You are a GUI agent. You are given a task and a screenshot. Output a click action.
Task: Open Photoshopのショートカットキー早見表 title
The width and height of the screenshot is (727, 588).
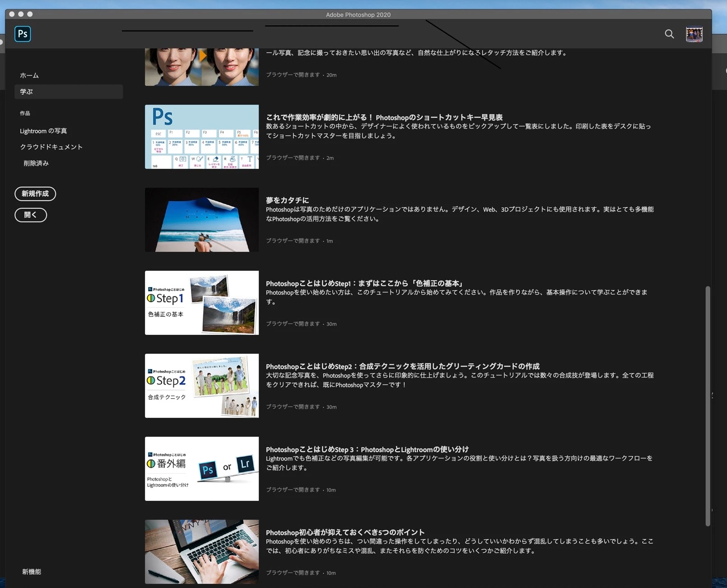point(384,117)
